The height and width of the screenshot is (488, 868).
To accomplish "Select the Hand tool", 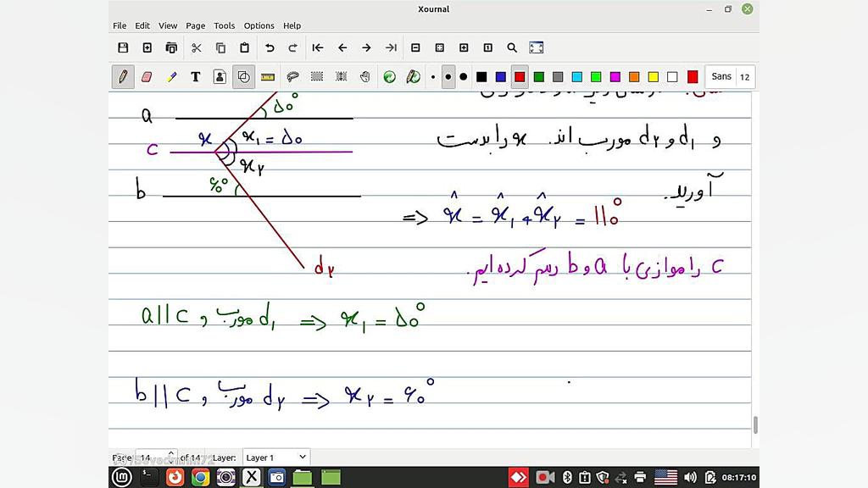I will pyautogui.click(x=365, y=77).
